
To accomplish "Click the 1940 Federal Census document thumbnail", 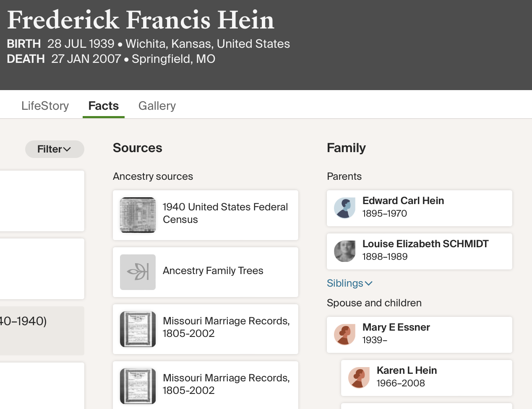I will 138,215.
